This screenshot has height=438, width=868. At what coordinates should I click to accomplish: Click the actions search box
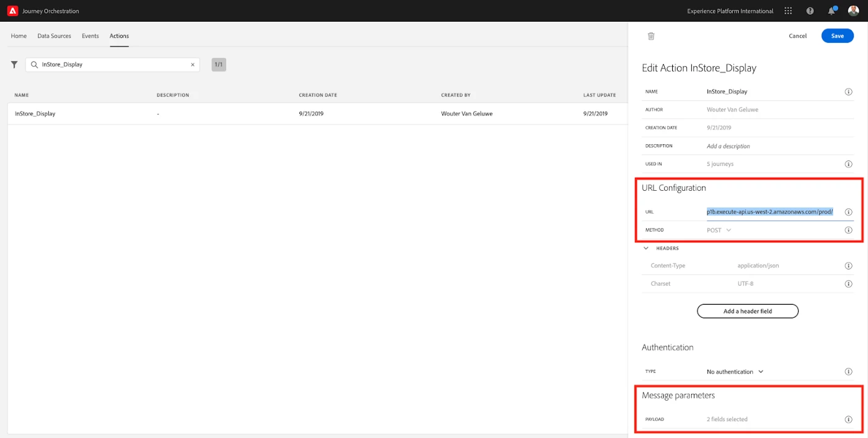pyautogui.click(x=113, y=64)
